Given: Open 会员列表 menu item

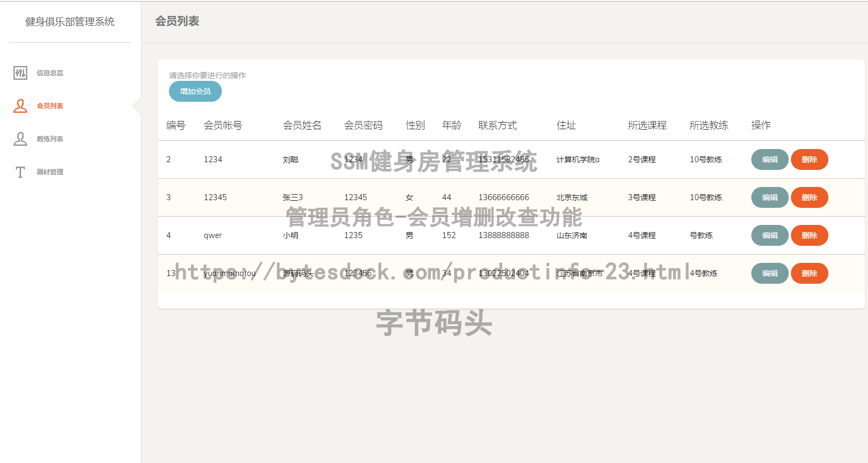Looking at the screenshot, I should (50, 106).
